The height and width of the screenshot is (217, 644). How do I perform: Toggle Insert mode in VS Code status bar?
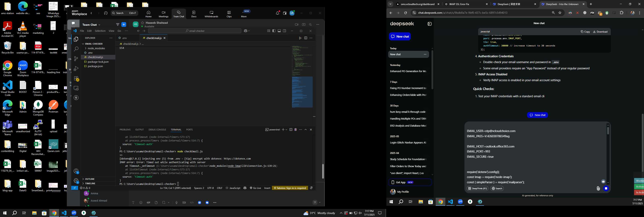click(267, 188)
